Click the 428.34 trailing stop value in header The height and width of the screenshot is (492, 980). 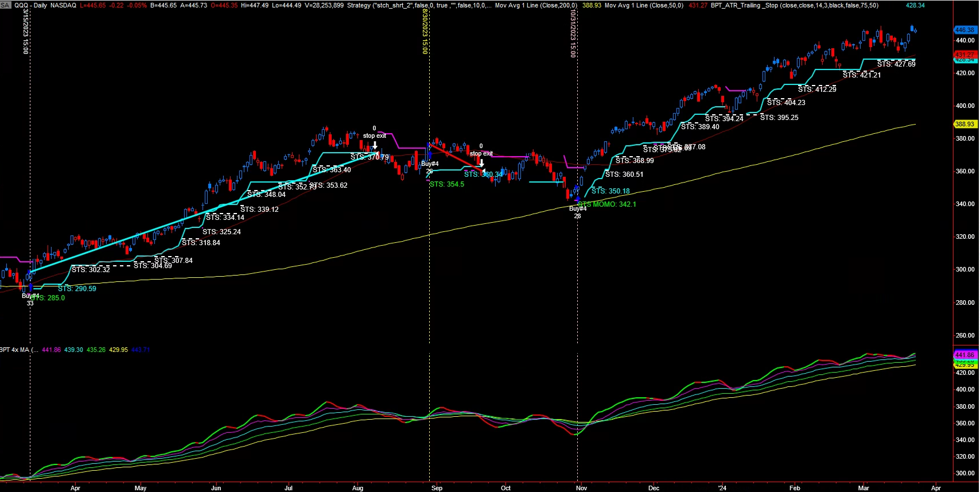(915, 5)
